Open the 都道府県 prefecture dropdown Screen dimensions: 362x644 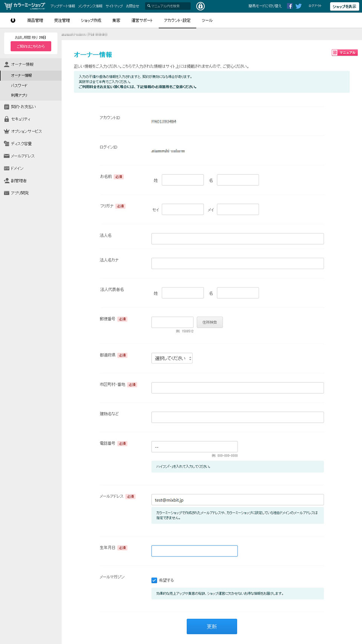172,358
